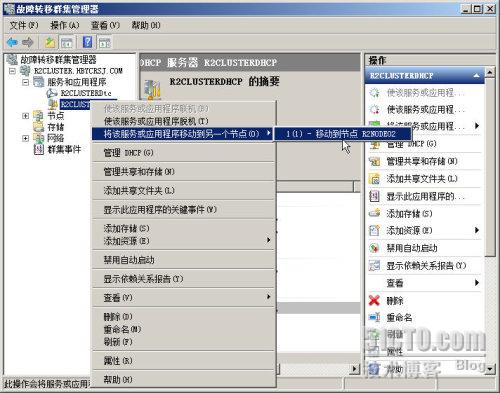Choose 属性(R) in context menu
This screenshot has width=500, height=393.
click(x=184, y=361)
